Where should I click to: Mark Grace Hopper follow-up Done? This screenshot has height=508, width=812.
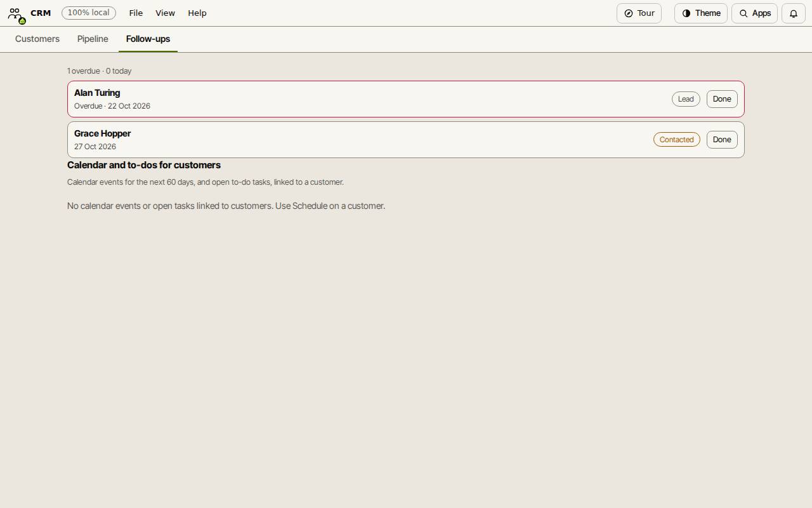pos(722,140)
